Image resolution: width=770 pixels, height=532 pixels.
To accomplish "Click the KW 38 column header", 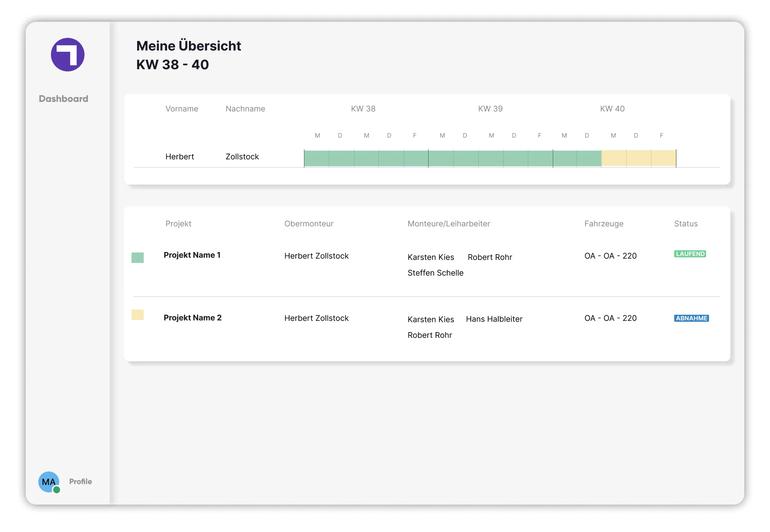I will point(363,109).
